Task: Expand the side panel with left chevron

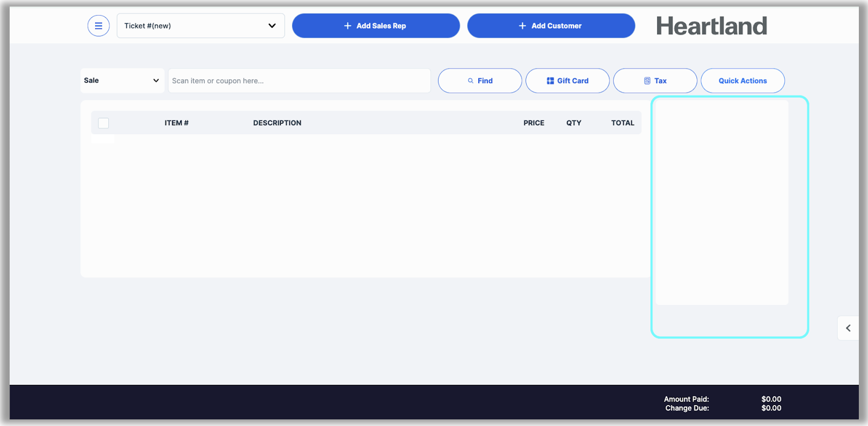Action: tap(848, 328)
